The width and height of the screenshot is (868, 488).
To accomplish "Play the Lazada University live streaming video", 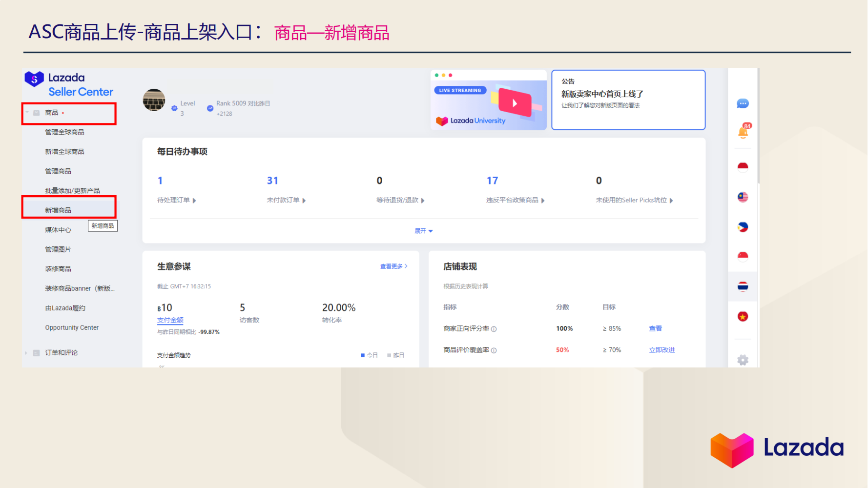I will click(516, 102).
